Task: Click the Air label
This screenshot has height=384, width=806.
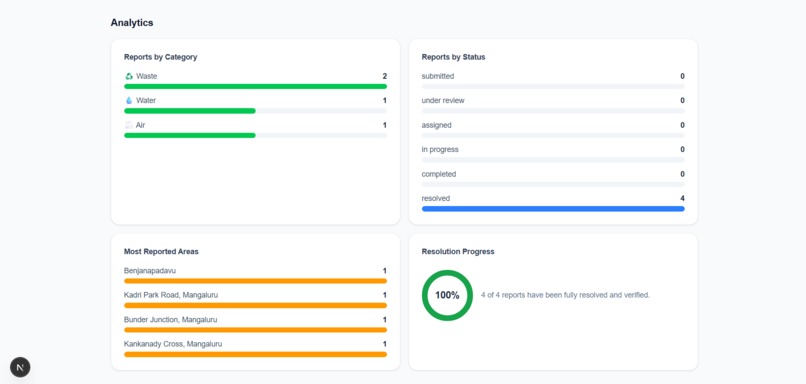Action: pos(140,125)
